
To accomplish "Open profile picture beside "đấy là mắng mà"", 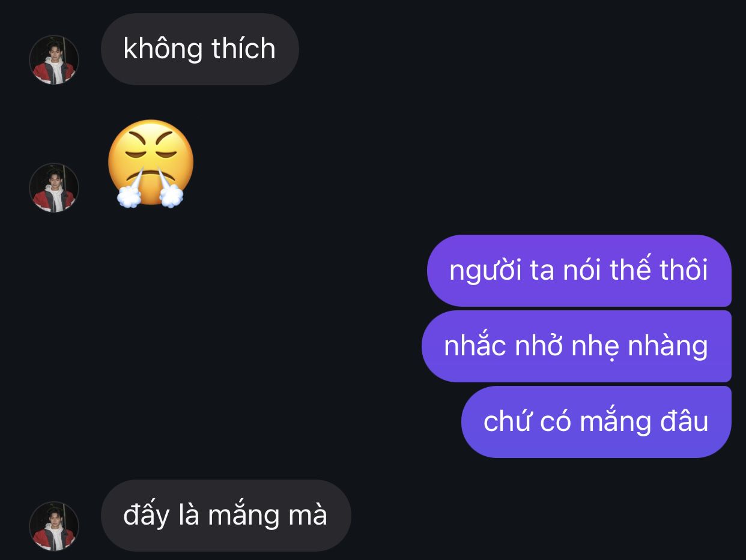I will [54, 526].
